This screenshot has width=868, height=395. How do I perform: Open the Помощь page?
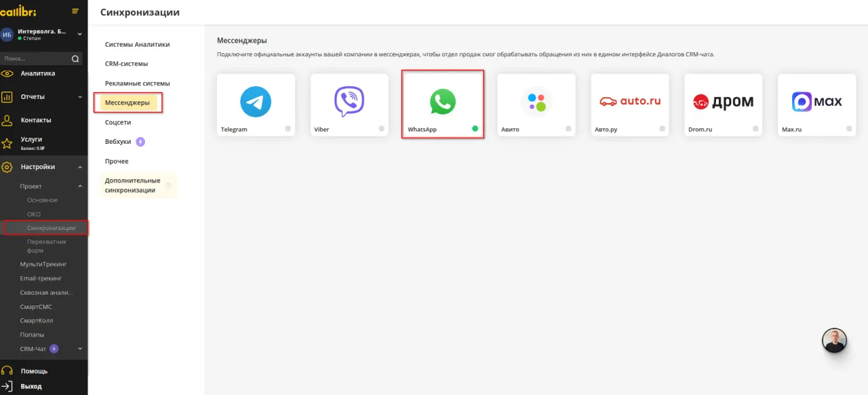[34, 371]
